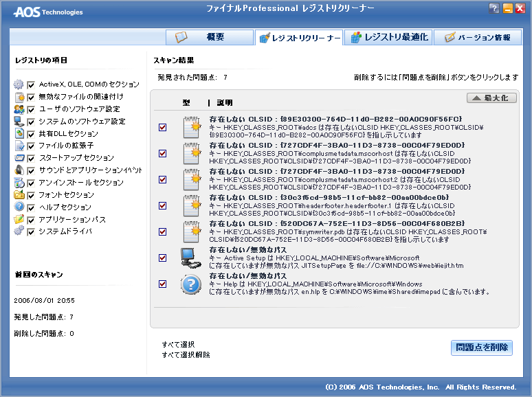532x397 pixels.
Task: Toggle the ユーザのソフトウェア設定 checkbox
Action: pyautogui.click(x=31, y=109)
